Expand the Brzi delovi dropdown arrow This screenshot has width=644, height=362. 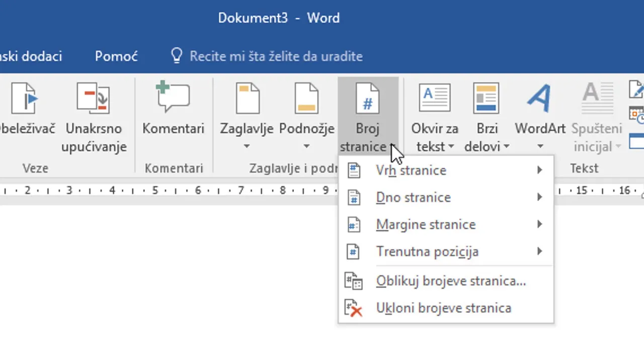coord(506,147)
